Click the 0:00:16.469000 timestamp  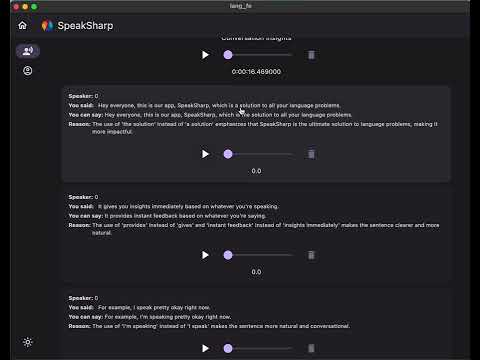click(256, 72)
